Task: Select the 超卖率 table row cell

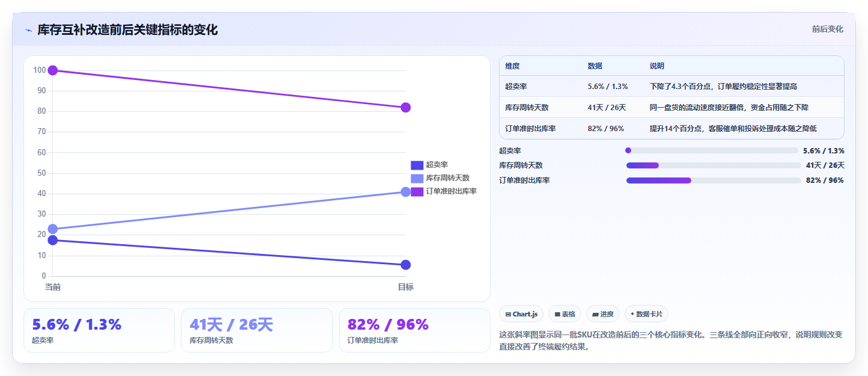Action: tap(516, 87)
